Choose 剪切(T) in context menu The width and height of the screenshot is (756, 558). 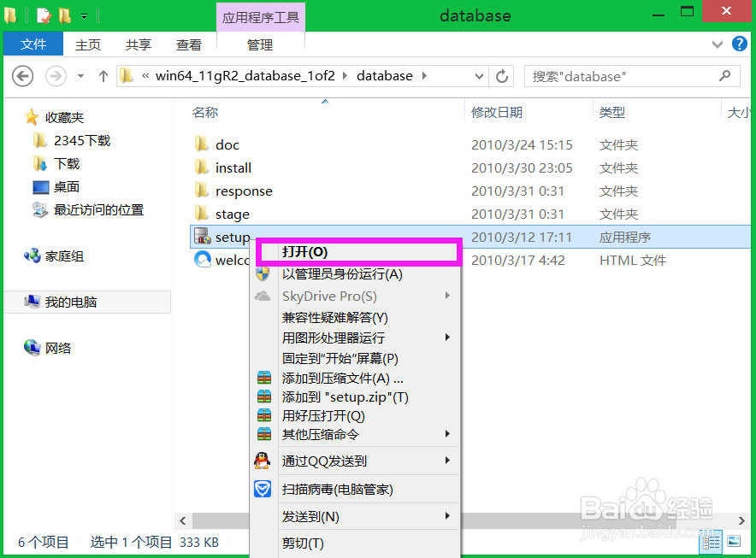[x=355, y=543]
